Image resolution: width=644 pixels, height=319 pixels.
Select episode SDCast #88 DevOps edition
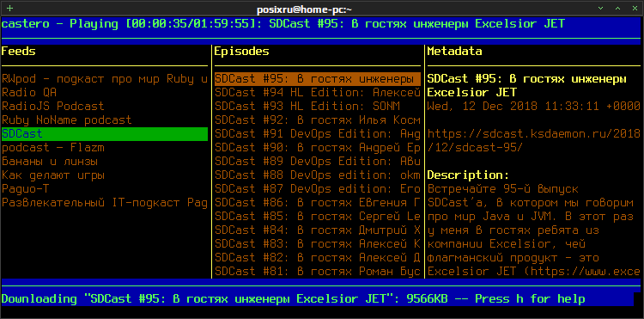(x=318, y=175)
